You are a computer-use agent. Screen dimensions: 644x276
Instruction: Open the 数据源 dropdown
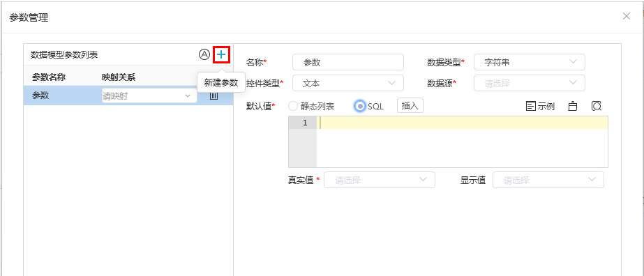coord(529,83)
